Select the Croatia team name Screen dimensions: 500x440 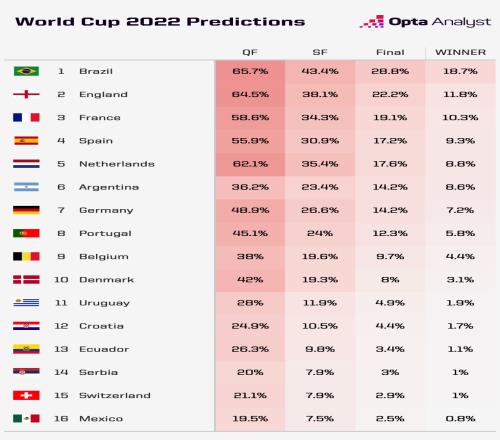(x=101, y=326)
